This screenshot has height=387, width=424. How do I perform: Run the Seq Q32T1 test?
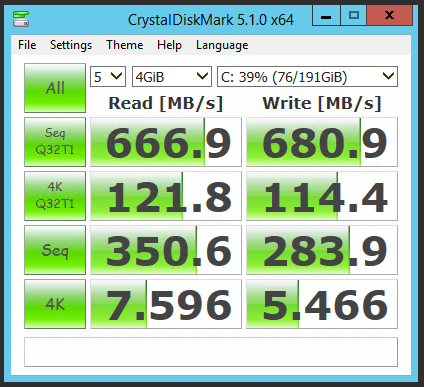pyautogui.click(x=55, y=142)
